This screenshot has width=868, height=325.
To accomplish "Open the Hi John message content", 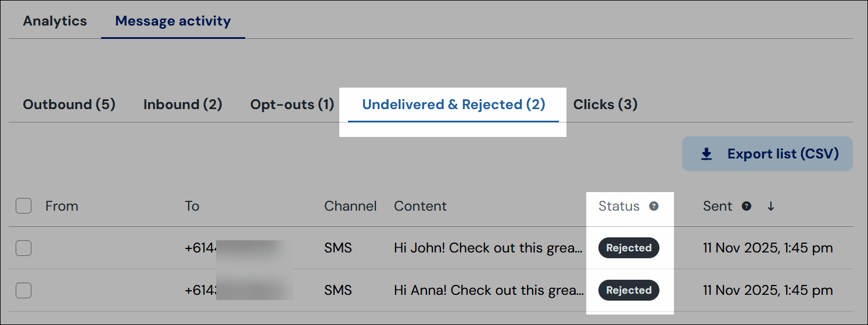I will click(488, 248).
